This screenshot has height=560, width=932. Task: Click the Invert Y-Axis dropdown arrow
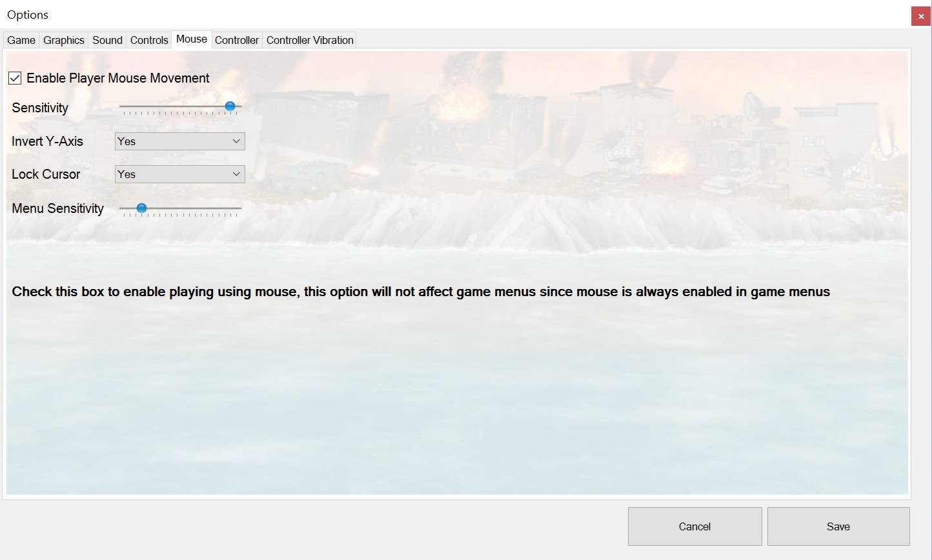(238, 141)
